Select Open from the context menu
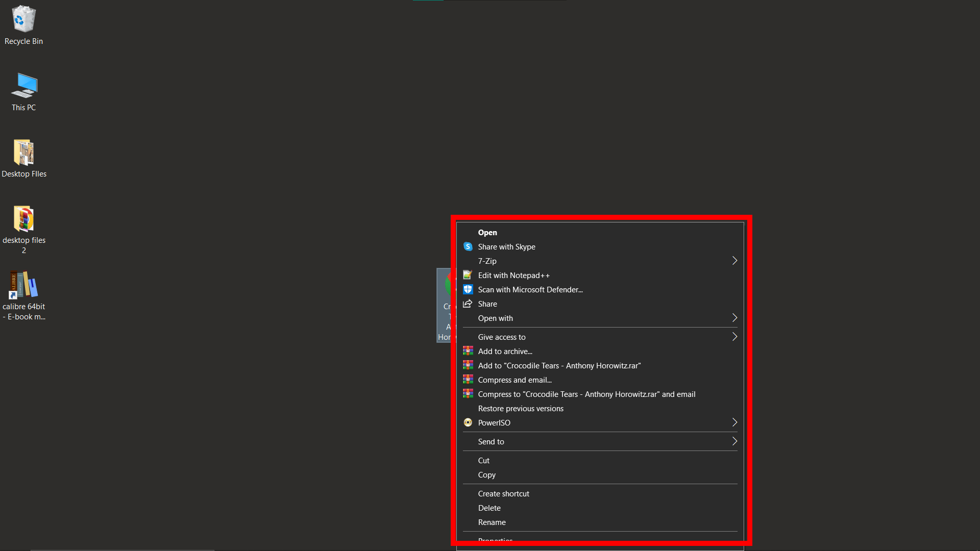The height and width of the screenshot is (551, 980). [x=487, y=232]
